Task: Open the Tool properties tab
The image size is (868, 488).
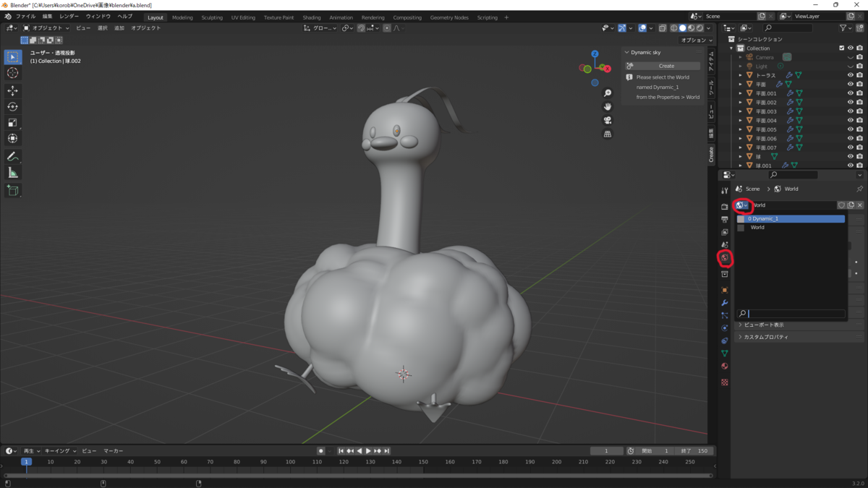Action: 724,191
